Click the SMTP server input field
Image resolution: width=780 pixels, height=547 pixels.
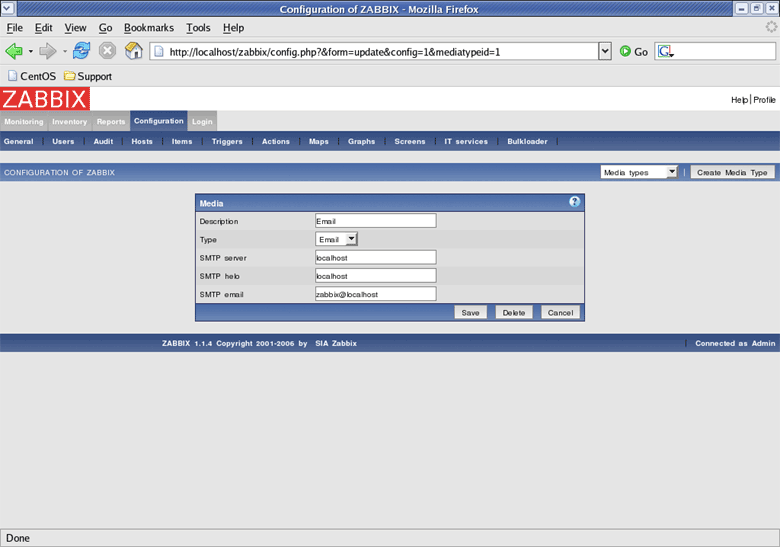click(x=375, y=257)
